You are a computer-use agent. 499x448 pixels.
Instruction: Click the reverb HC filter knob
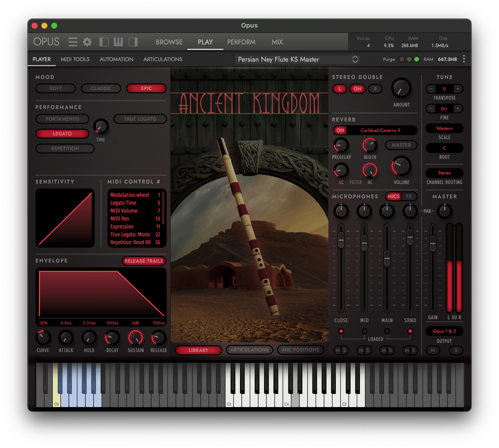[370, 170]
